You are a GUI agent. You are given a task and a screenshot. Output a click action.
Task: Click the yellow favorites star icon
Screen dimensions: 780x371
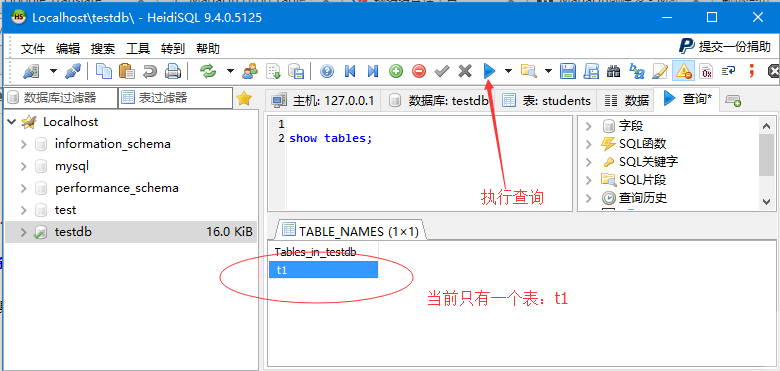[x=244, y=98]
